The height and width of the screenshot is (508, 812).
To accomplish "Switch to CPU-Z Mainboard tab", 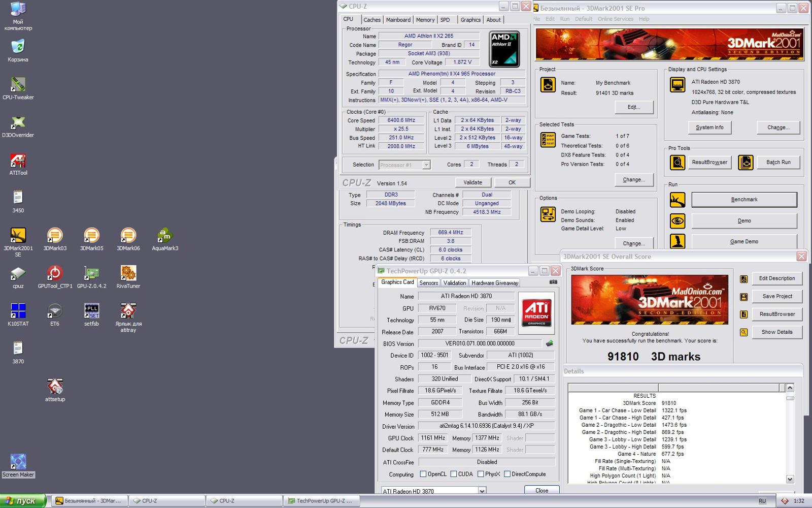I will coord(398,20).
